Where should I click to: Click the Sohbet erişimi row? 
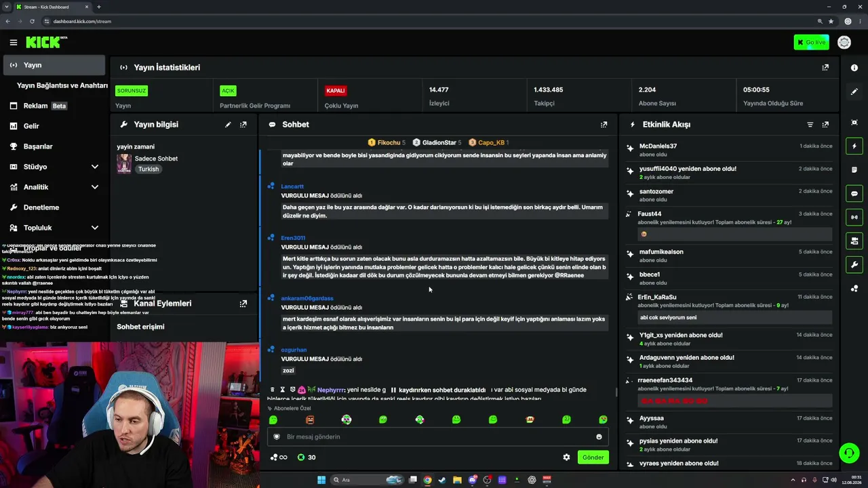point(184,327)
